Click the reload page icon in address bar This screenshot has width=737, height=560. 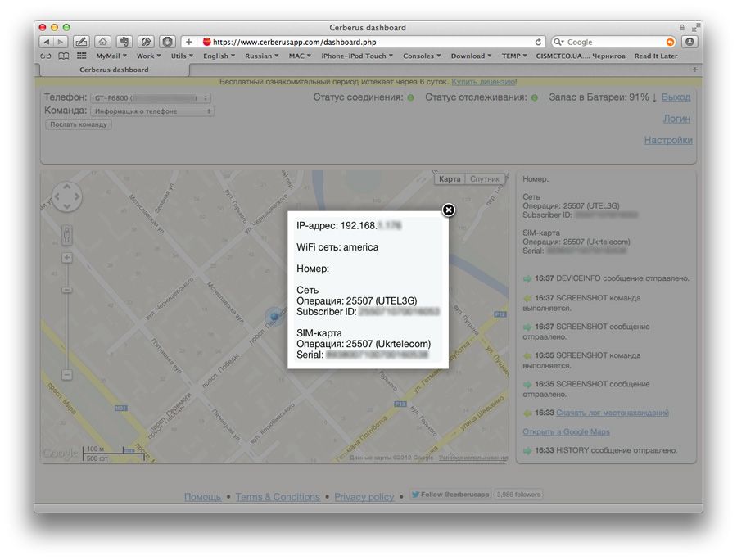(538, 42)
